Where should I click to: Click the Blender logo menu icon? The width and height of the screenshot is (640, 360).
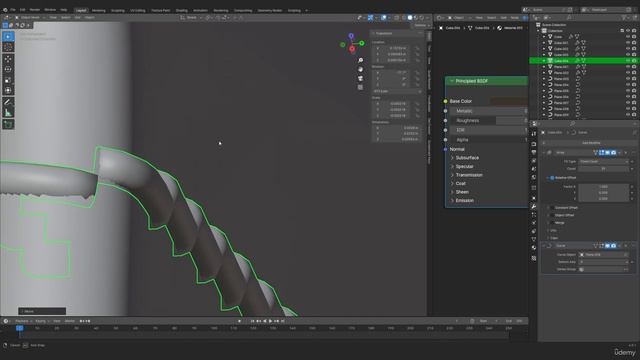5,10
